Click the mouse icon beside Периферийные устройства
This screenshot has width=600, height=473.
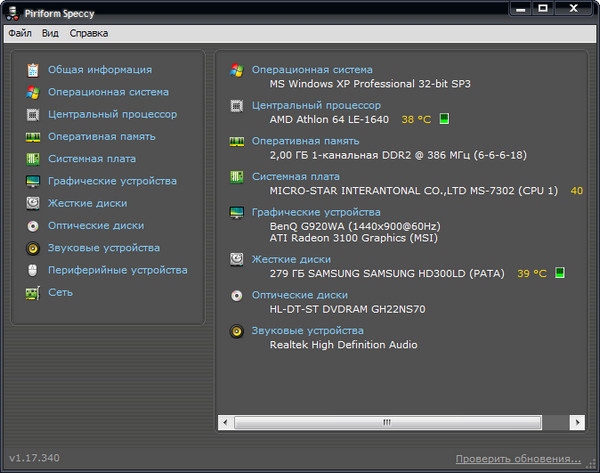point(33,271)
